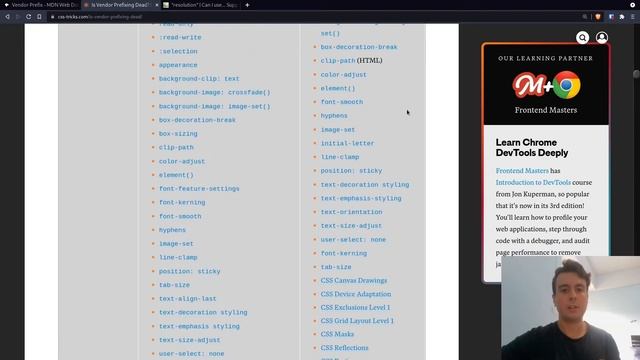Open the font-feature-settings link
The height and width of the screenshot is (360, 640).
tap(199, 189)
